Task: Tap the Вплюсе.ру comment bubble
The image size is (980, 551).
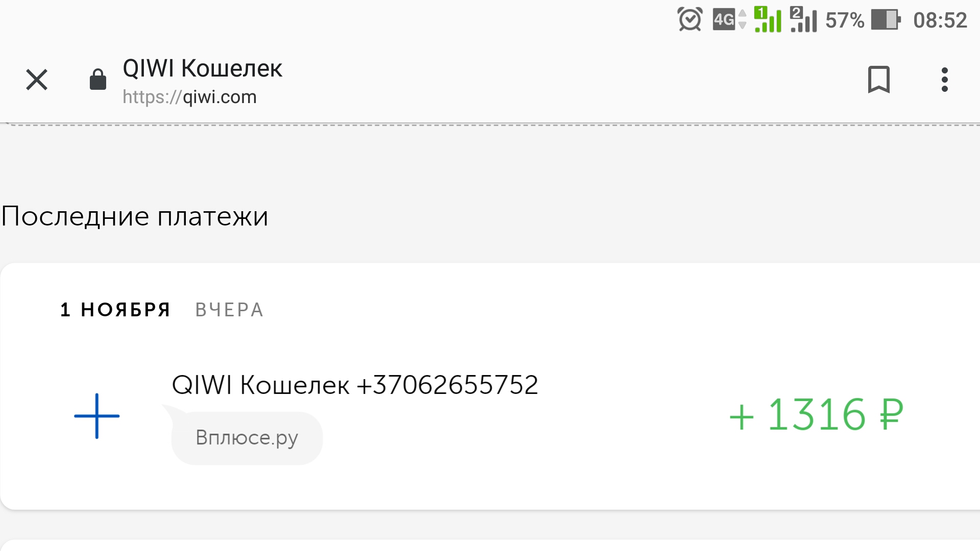Action: pos(247,438)
